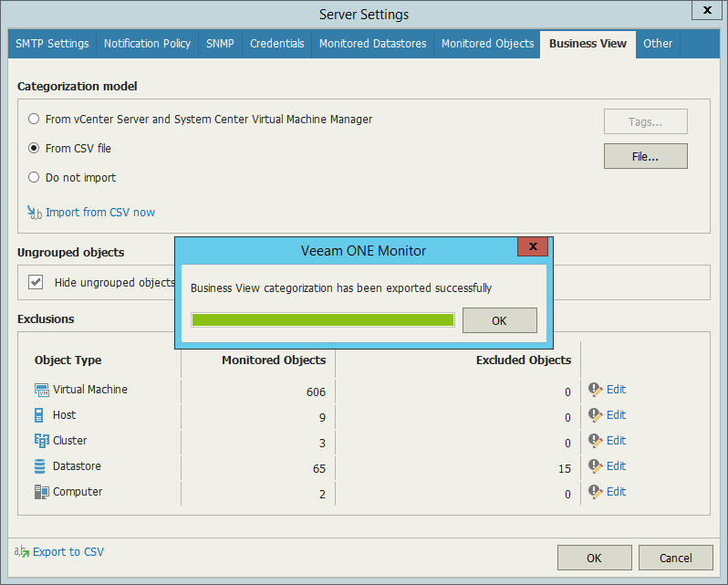Edit Computer exclusions link
The width and height of the screenshot is (728, 585).
(x=616, y=492)
